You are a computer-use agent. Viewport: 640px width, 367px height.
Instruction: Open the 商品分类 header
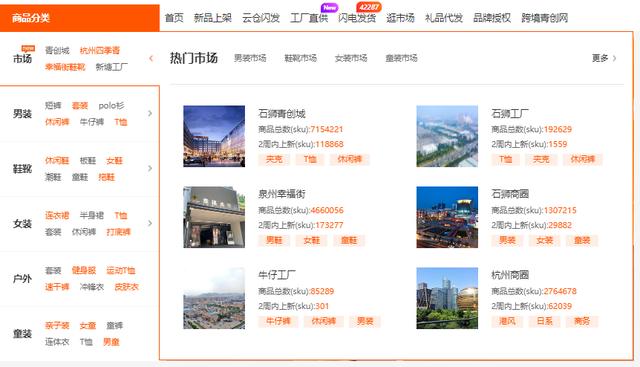click(x=80, y=18)
